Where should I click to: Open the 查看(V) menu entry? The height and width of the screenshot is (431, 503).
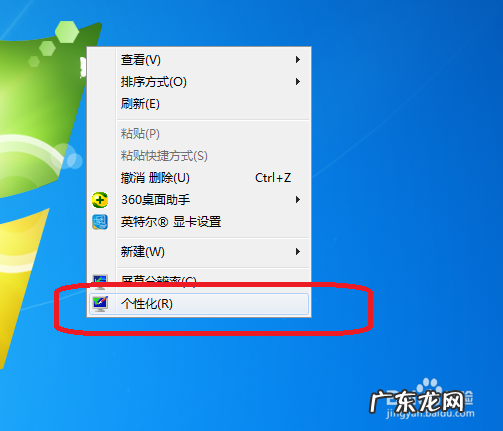point(199,60)
